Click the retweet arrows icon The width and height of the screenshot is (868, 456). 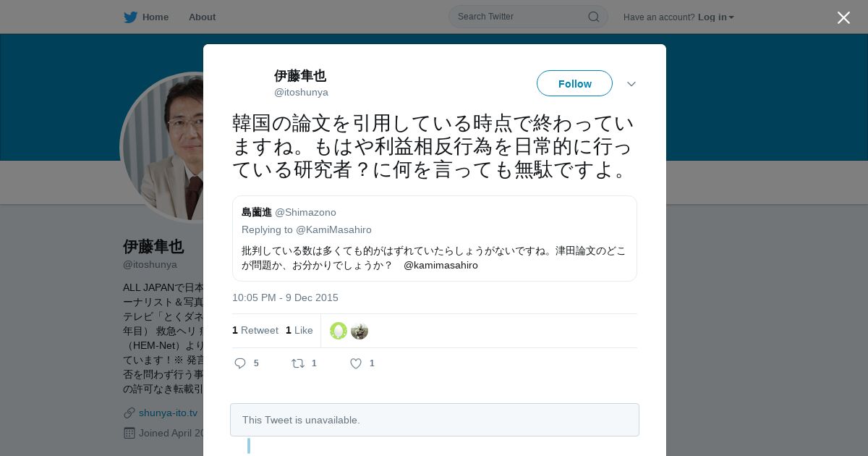coord(298,363)
